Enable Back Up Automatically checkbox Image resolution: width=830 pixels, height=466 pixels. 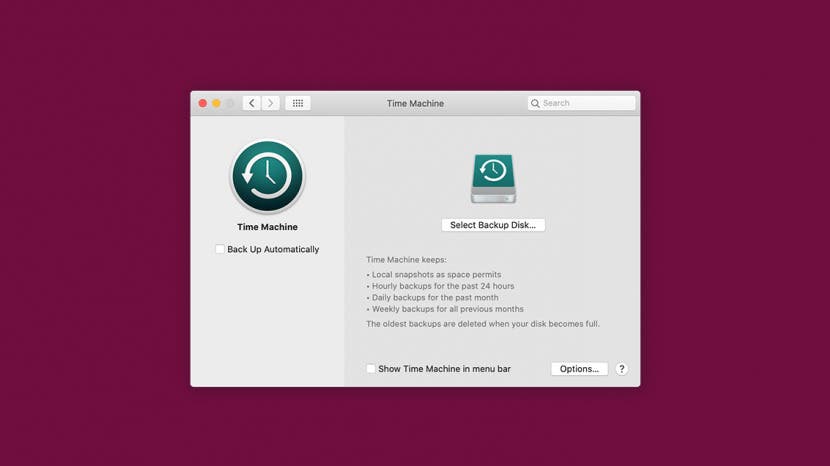(220, 249)
